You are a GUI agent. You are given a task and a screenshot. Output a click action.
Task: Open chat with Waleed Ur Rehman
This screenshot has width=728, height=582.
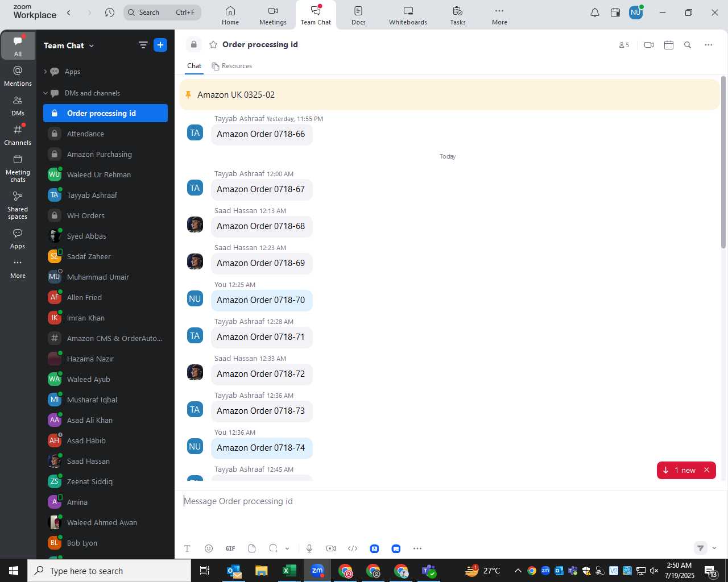coord(105,175)
